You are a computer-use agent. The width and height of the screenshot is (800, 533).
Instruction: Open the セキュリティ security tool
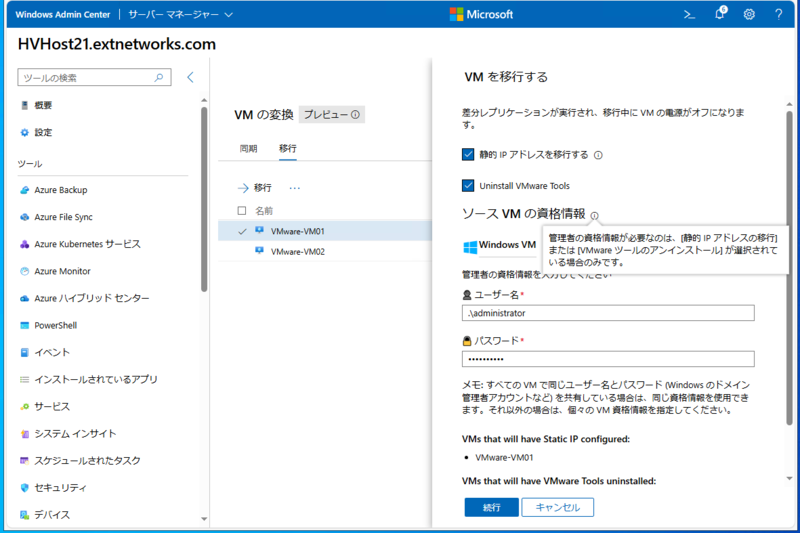click(x=60, y=488)
